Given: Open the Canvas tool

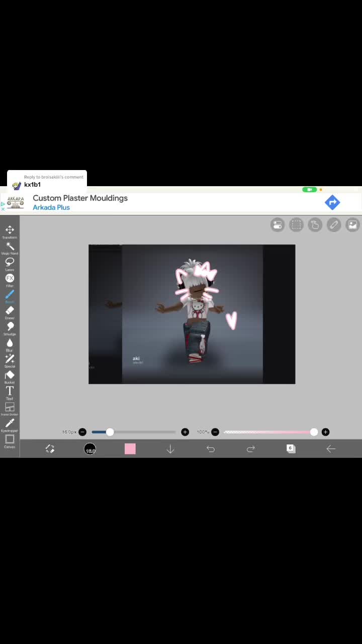Looking at the screenshot, I should coord(10,441).
